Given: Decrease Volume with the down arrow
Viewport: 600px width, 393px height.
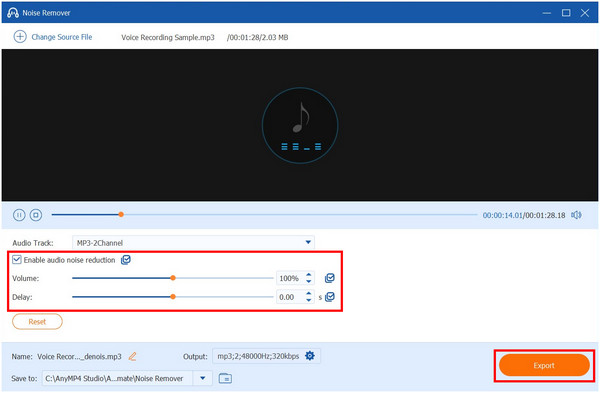Looking at the screenshot, I should (x=309, y=282).
